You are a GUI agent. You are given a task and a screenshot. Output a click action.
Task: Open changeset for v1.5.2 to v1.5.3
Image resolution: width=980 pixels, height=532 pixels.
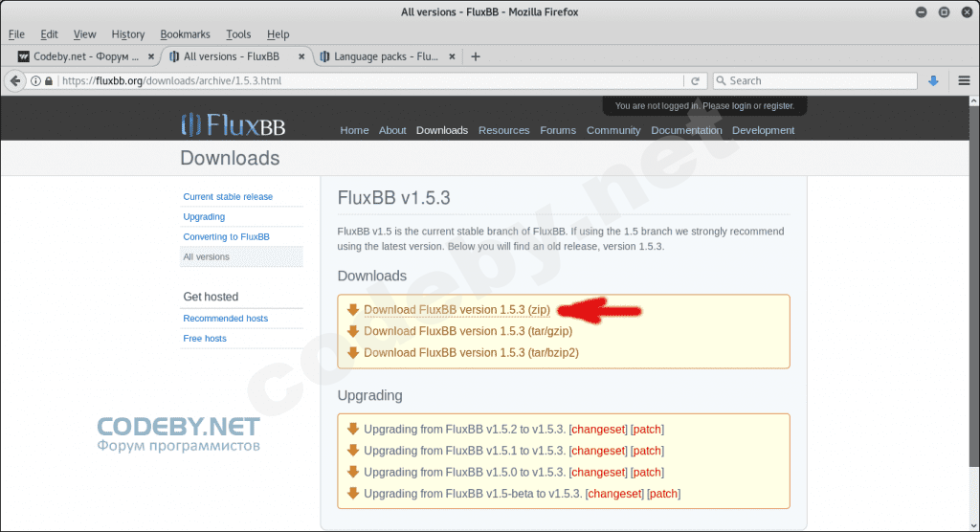598,429
